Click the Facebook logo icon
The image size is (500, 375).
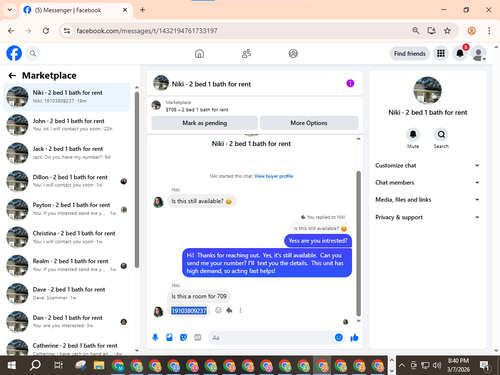point(14,53)
